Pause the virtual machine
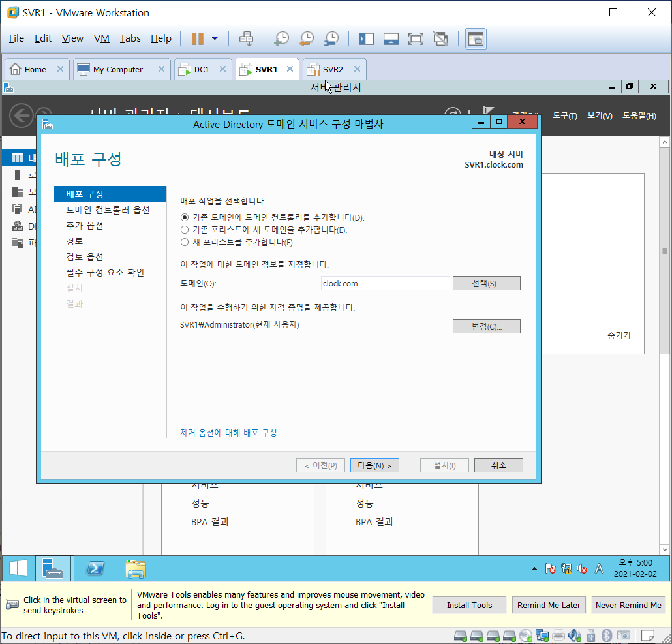 coord(197,38)
